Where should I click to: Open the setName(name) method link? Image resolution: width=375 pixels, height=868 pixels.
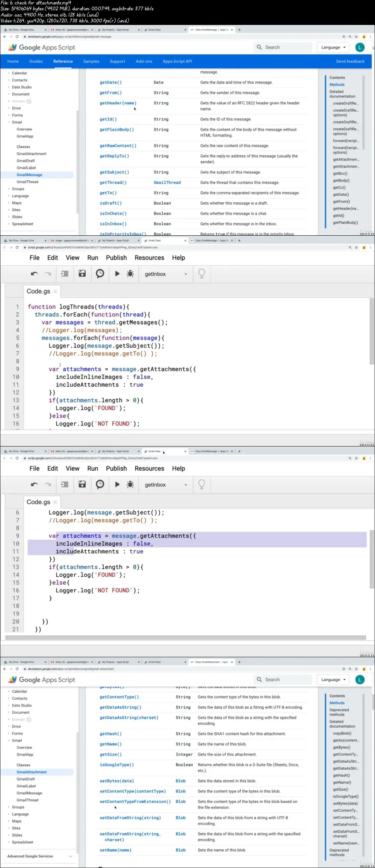coord(115,850)
